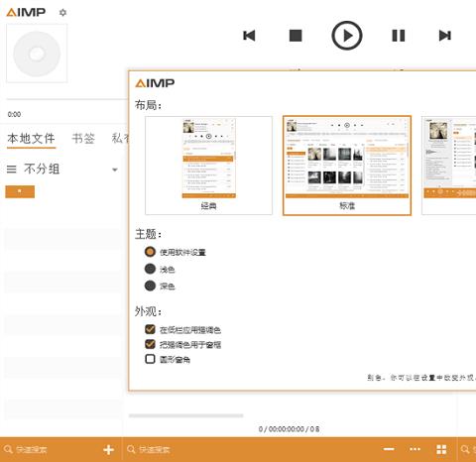
Task: Click the album art disc placeholder
Action: coord(37,54)
